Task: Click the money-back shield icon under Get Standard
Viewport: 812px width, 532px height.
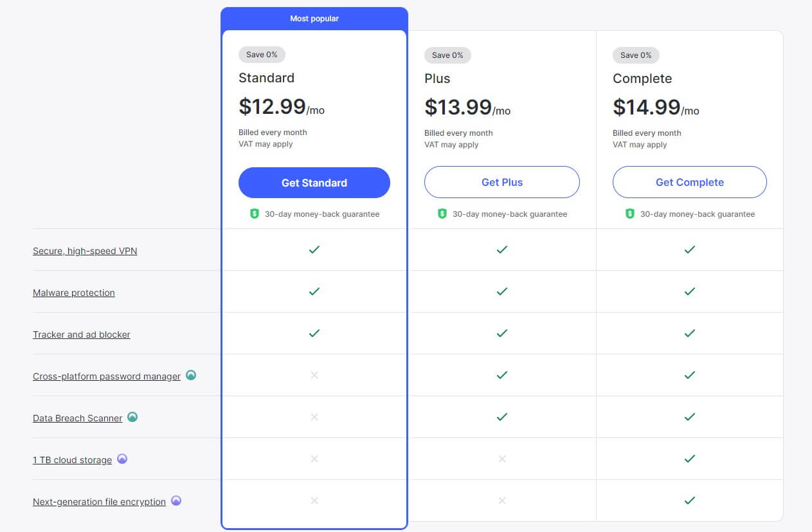Action: (255, 214)
